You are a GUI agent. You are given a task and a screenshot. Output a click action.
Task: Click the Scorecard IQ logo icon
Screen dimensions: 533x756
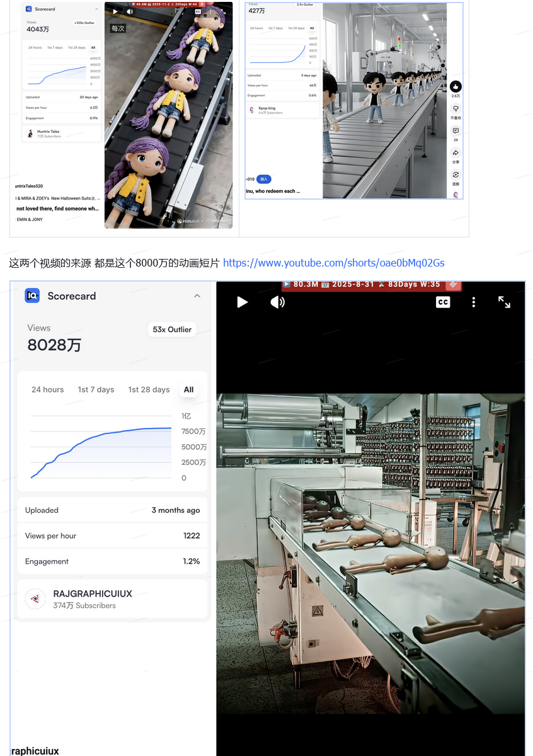32,295
